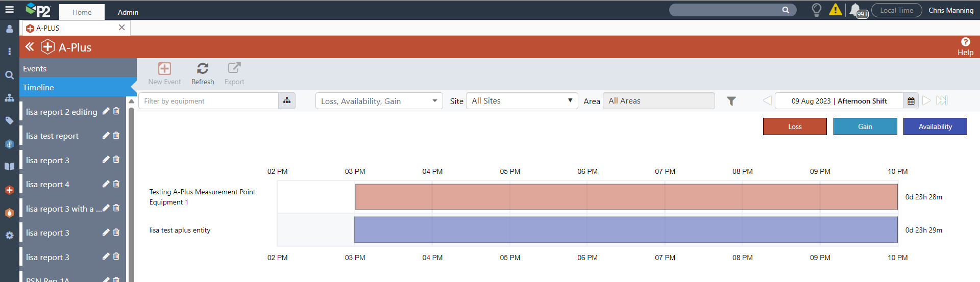The width and height of the screenshot is (980, 282).
Task: Open the Area 'All Areas' dropdown
Action: [x=658, y=101]
